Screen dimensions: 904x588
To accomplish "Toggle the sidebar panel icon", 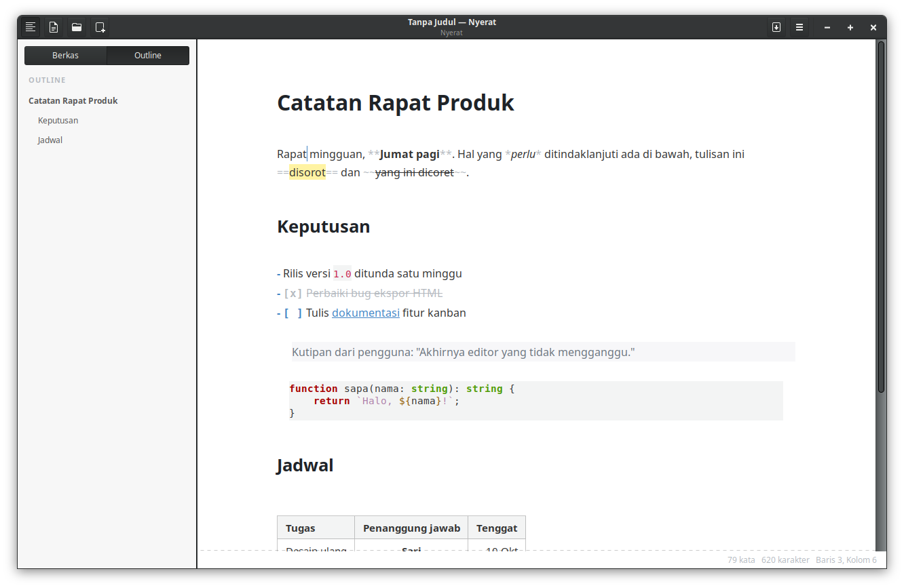I will pyautogui.click(x=31, y=27).
